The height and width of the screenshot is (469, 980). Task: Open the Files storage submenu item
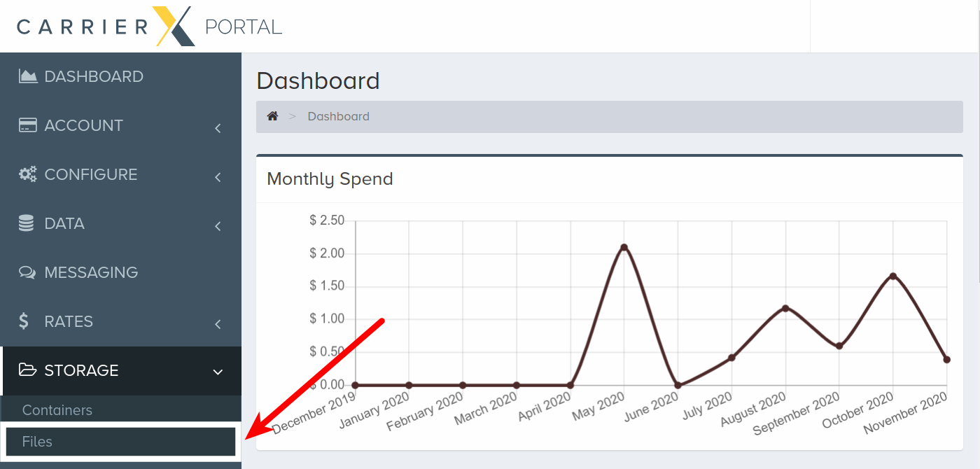tap(120, 442)
